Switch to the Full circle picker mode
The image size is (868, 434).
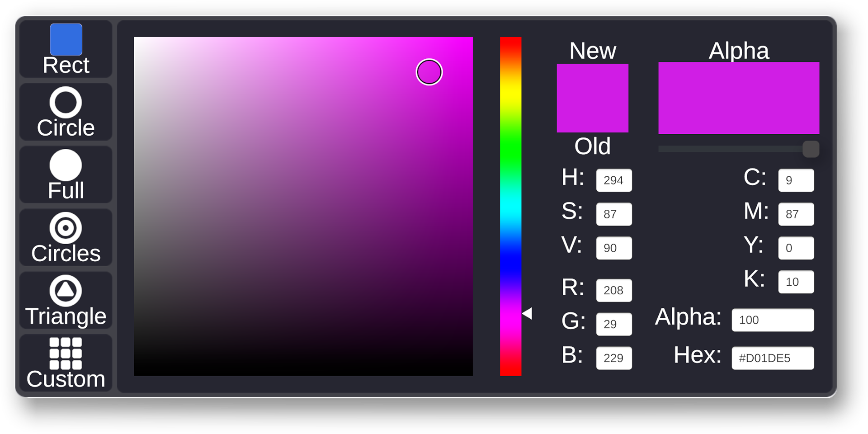pos(66,165)
